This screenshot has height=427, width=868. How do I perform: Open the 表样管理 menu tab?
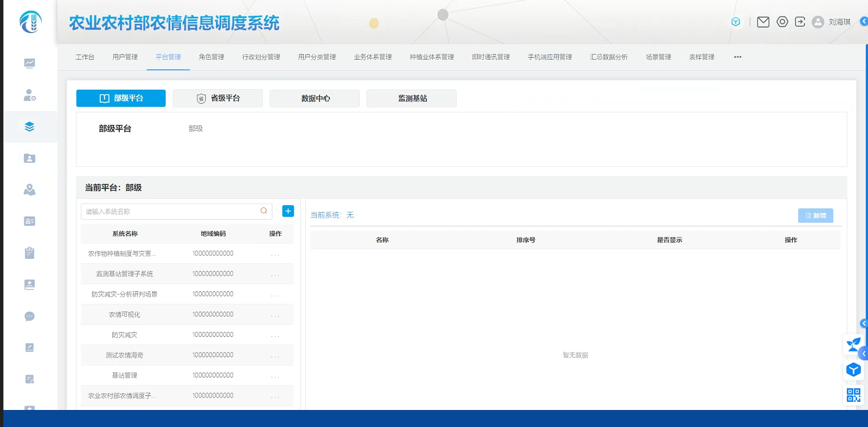[702, 57]
